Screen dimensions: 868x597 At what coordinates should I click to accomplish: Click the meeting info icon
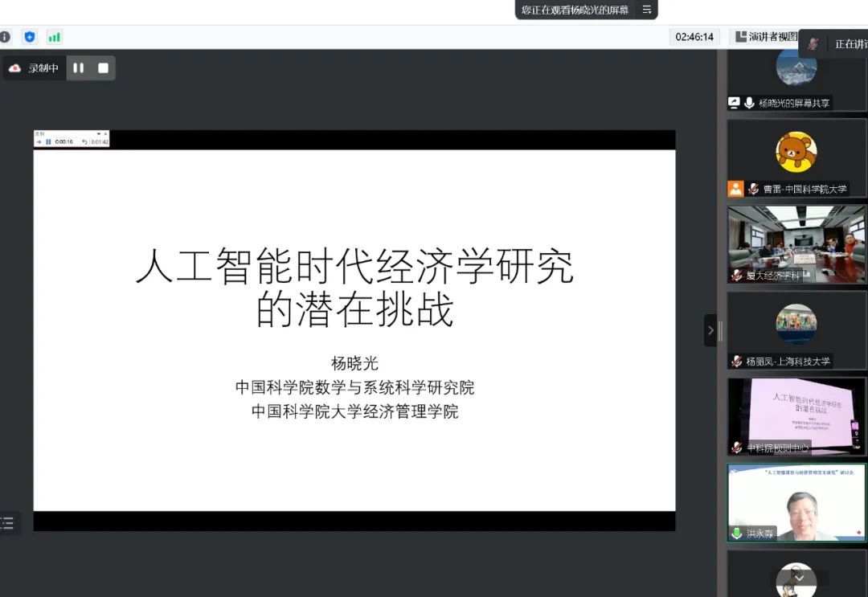[x=5, y=37]
